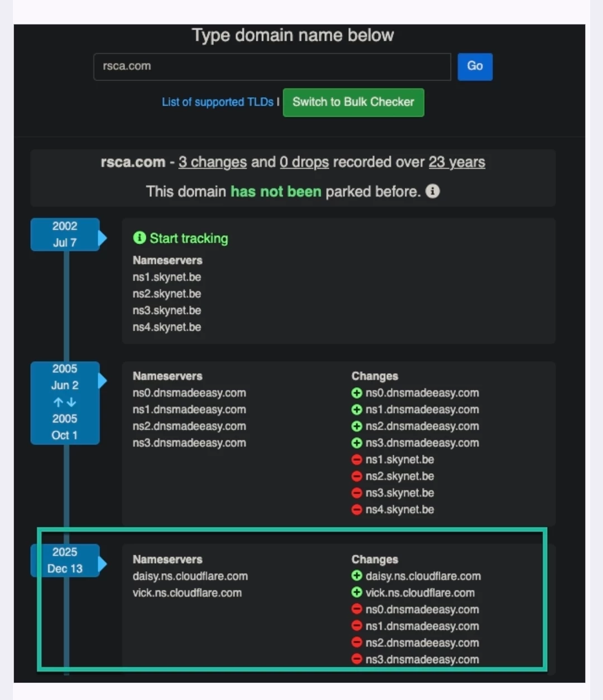Image resolution: width=603 pixels, height=700 pixels.
Task: Click green plus icon beside daisy.ns.cloudflare.com
Action: (x=357, y=576)
